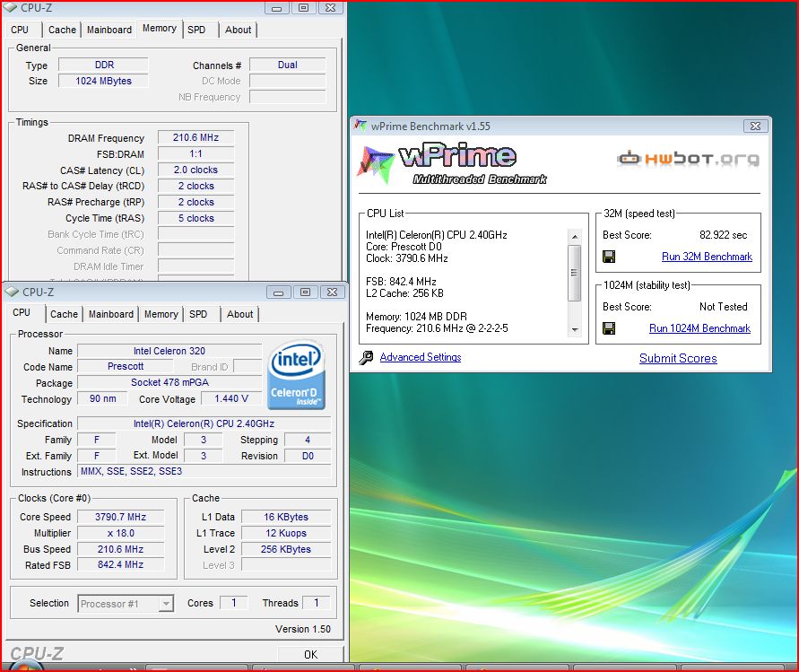The height and width of the screenshot is (672, 799).
Task: Click the Windows Start orb
Action: [x=25, y=667]
